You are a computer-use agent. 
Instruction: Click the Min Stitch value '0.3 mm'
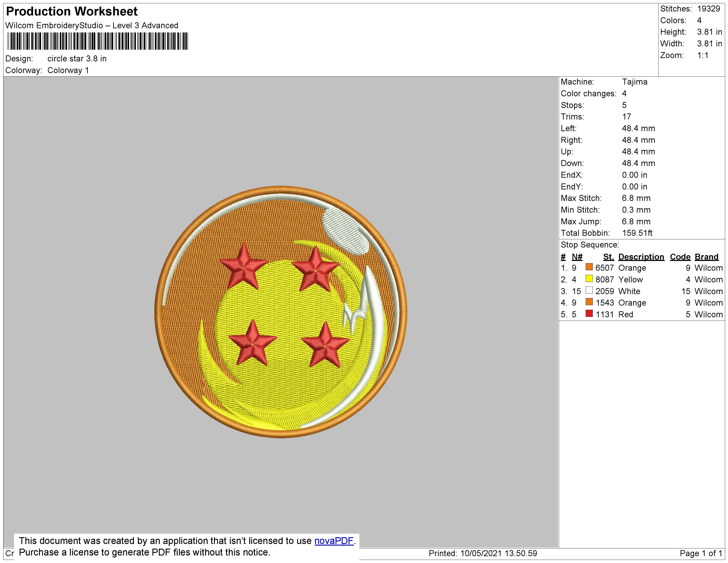636,210
